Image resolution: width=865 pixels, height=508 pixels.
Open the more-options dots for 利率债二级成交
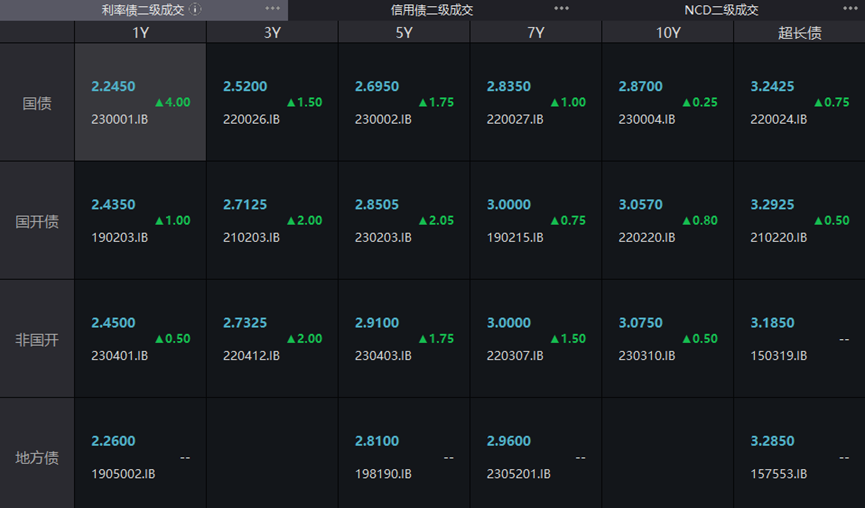pyautogui.click(x=273, y=9)
